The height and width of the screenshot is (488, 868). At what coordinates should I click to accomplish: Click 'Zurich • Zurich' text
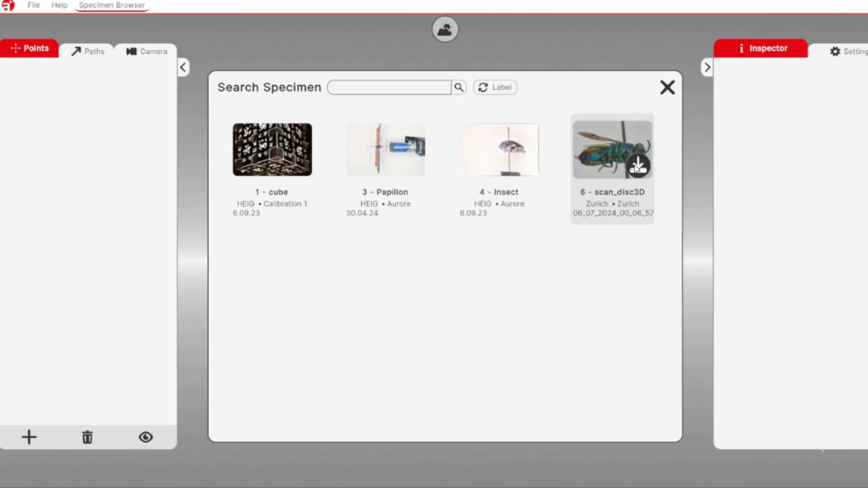612,203
